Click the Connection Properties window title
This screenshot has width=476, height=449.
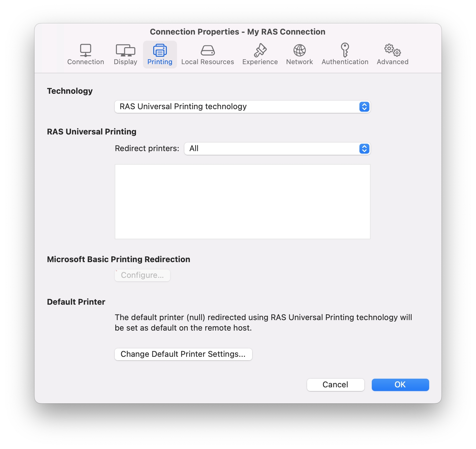pyautogui.click(x=237, y=32)
